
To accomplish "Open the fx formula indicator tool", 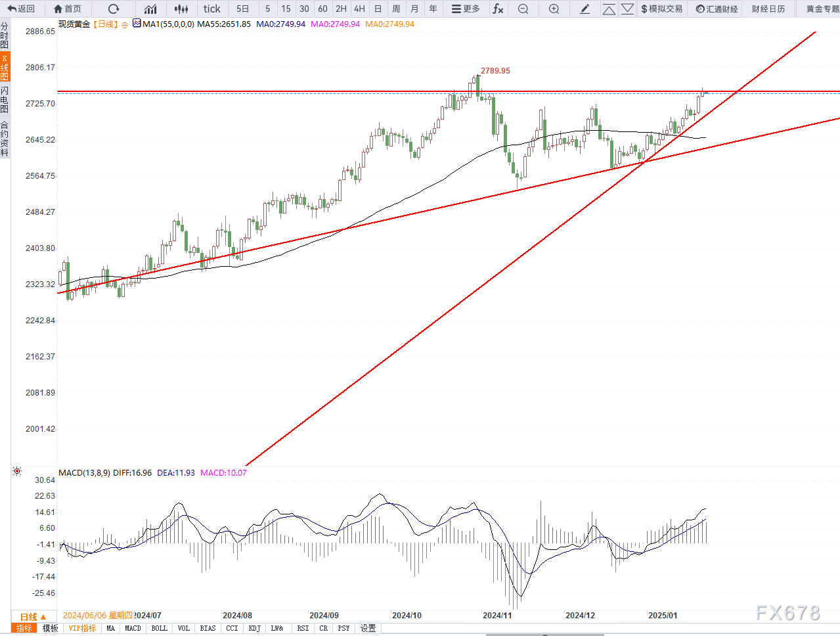I will (498, 9).
